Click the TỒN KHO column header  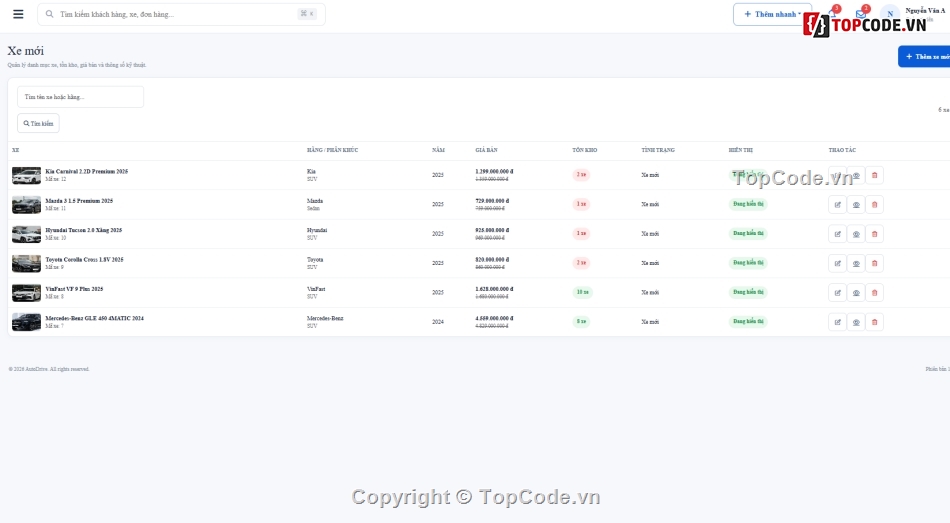[x=585, y=150]
